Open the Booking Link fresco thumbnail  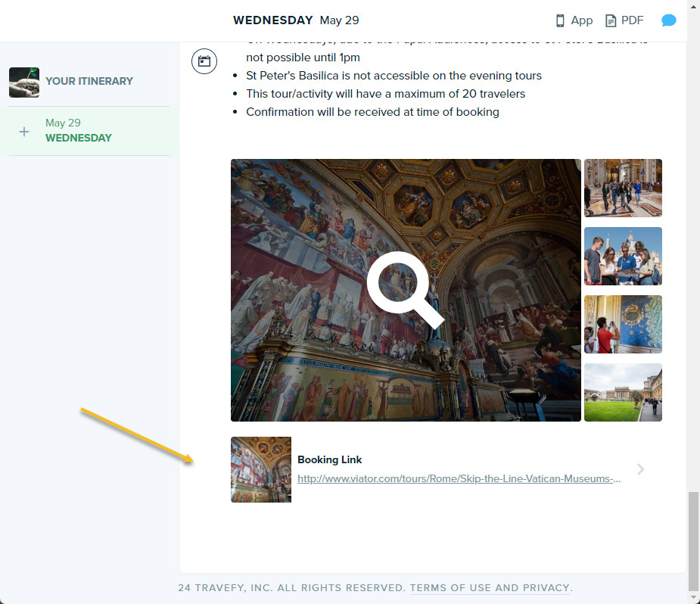click(261, 469)
